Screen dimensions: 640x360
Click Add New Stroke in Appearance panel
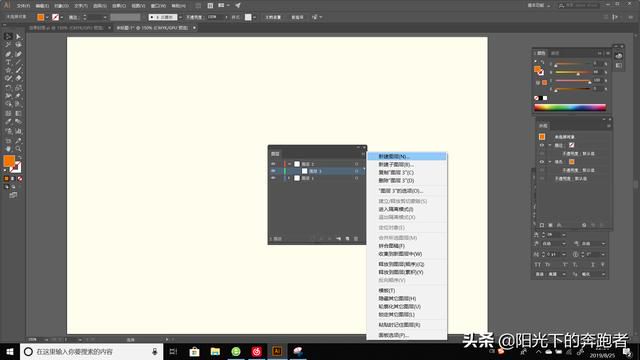(x=542, y=225)
